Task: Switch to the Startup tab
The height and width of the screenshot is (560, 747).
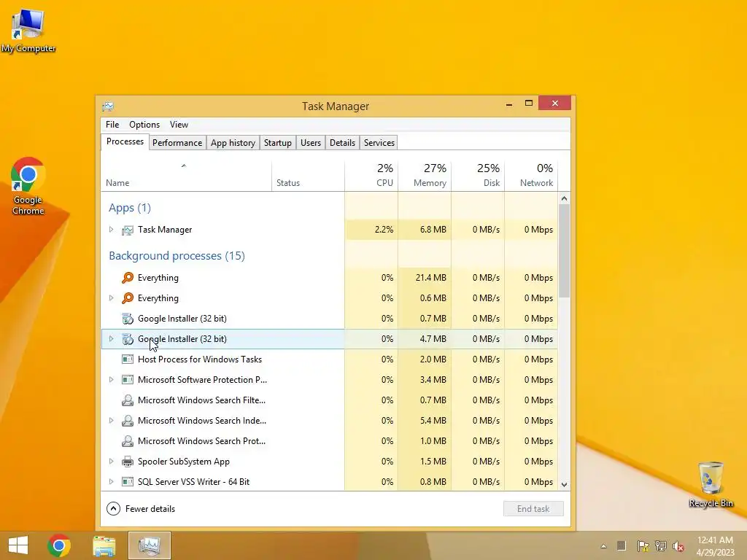Action: click(x=278, y=143)
